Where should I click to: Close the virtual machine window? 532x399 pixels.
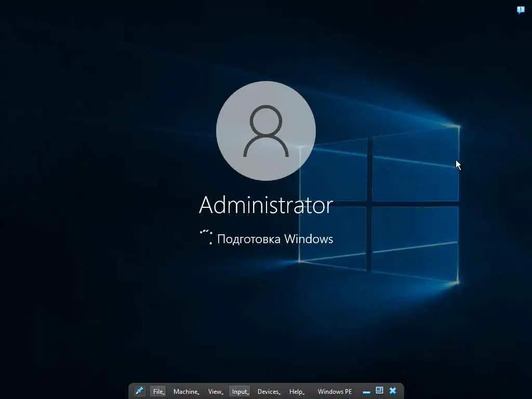(393, 391)
